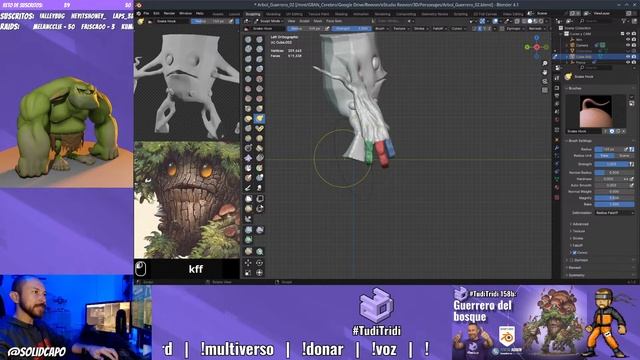
Task: Open the Stroke dropdown in tool header
Action: click(420, 29)
